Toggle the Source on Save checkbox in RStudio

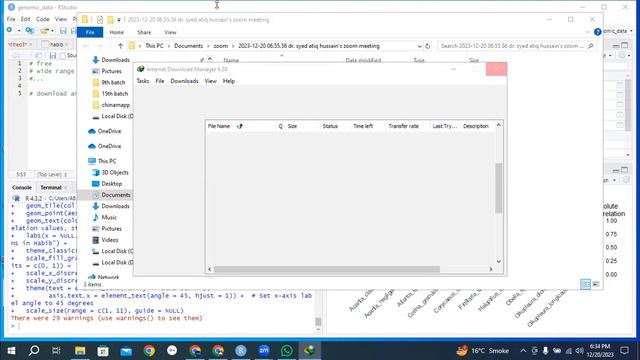pyautogui.click(x=62, y=56)
